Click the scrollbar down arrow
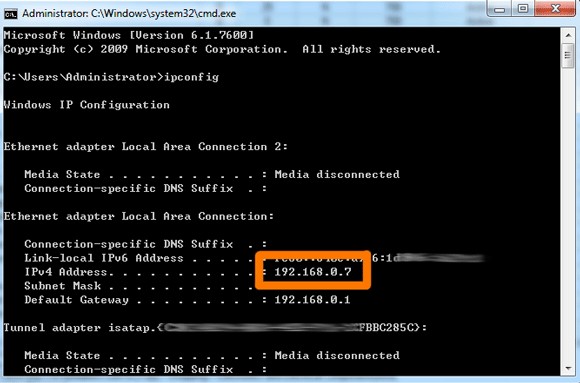The height and width of the screenshot is (383, 580). point(568,368)
